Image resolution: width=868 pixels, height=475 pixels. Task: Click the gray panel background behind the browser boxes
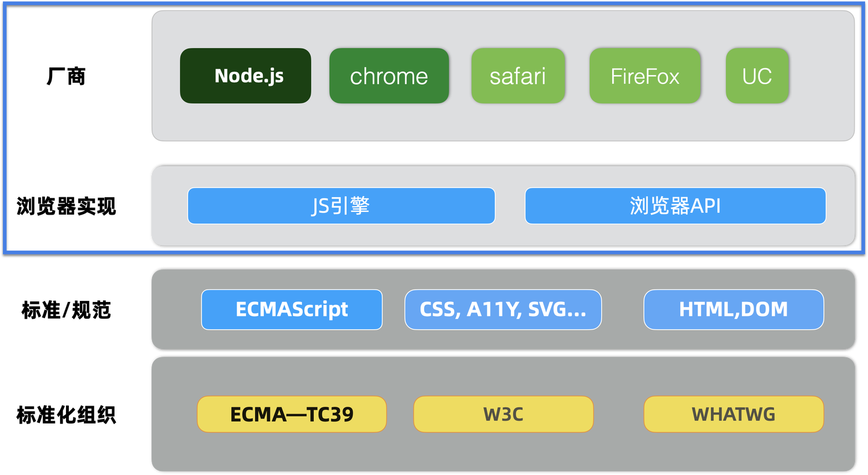pyautogui.click(x=502, y=123)
